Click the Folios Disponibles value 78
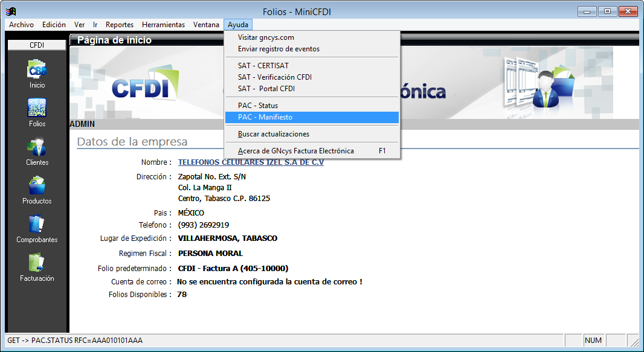 [182, 295]
